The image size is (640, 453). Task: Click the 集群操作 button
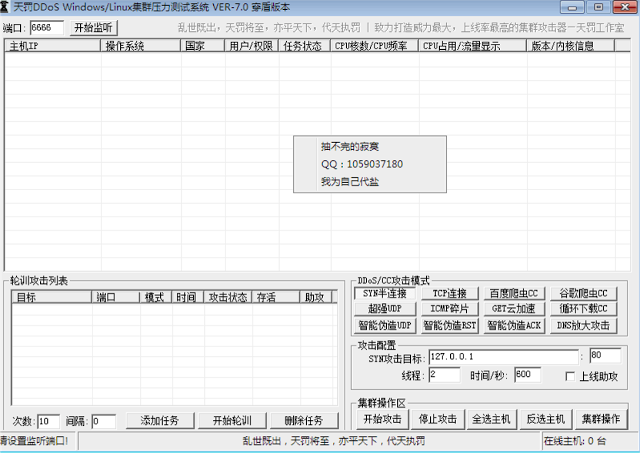(601, 419)
